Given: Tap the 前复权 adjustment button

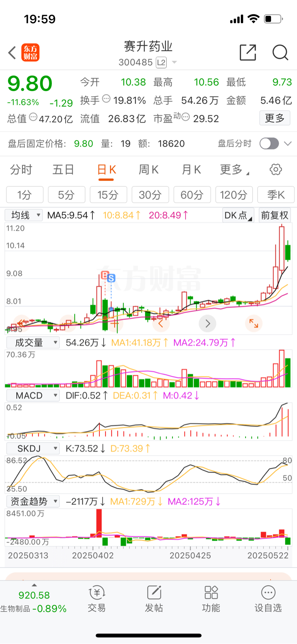Looking at the screenshot, I should pyautogui.click(x=275, y=215).
